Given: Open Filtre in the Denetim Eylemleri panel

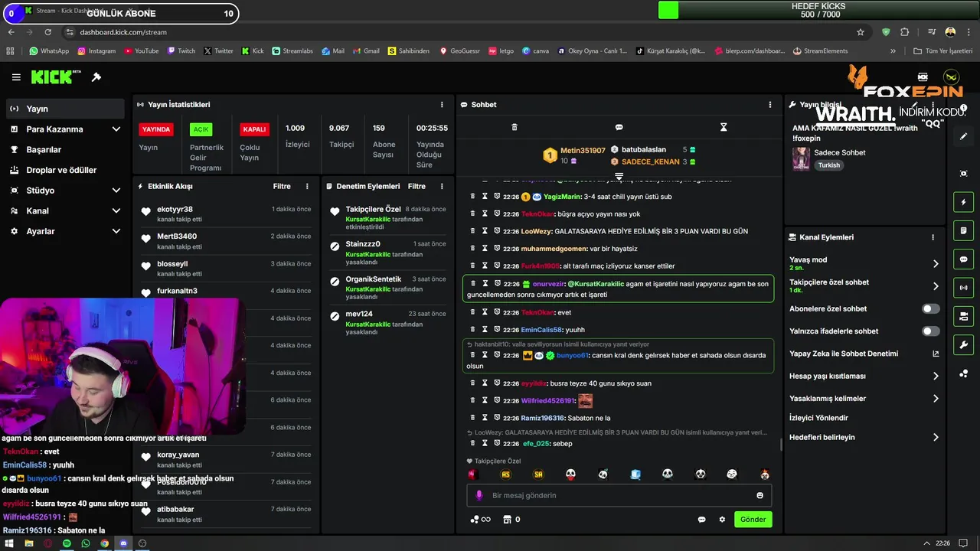Looking at the screenshot, I should [416, 186].
